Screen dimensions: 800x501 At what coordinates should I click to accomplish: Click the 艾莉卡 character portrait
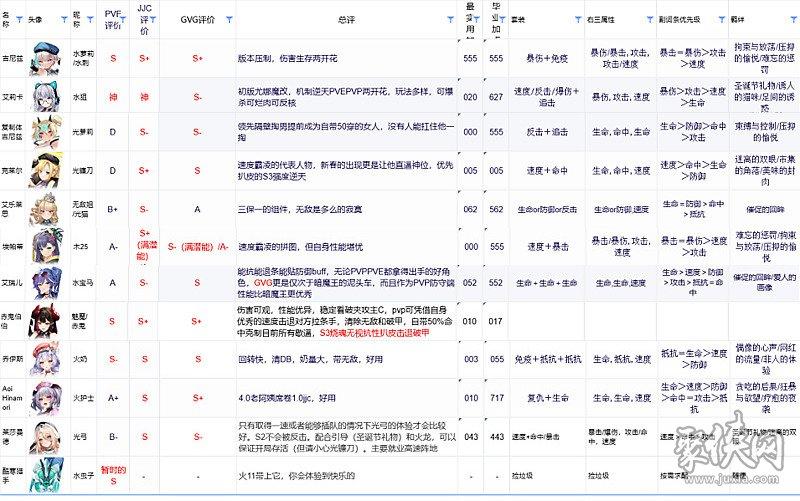point(45,95)
